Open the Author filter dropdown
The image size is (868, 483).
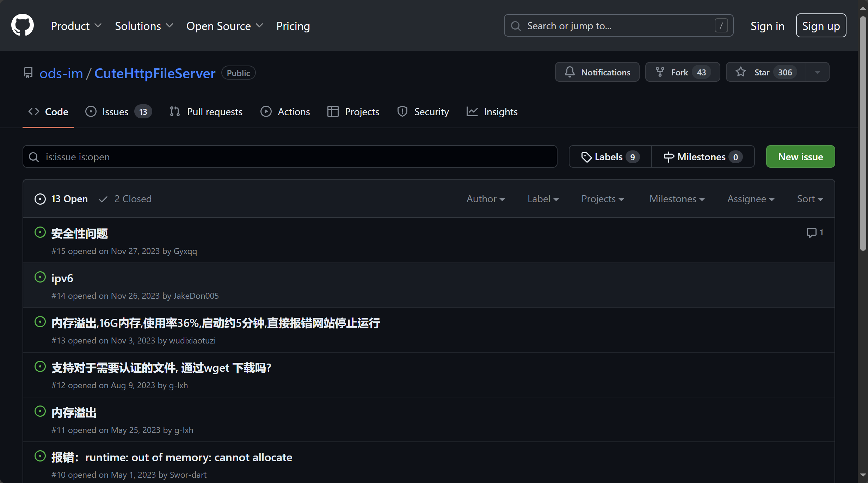point(486,199)
